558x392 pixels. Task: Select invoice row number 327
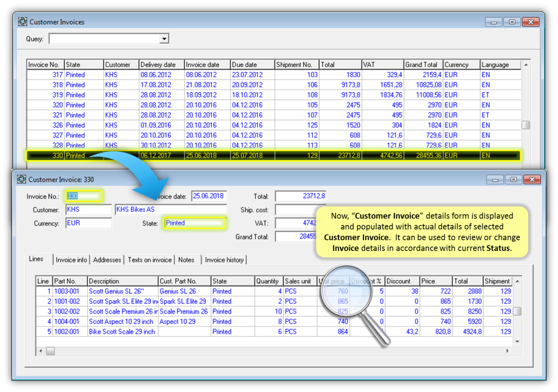(x=274, y=135)
